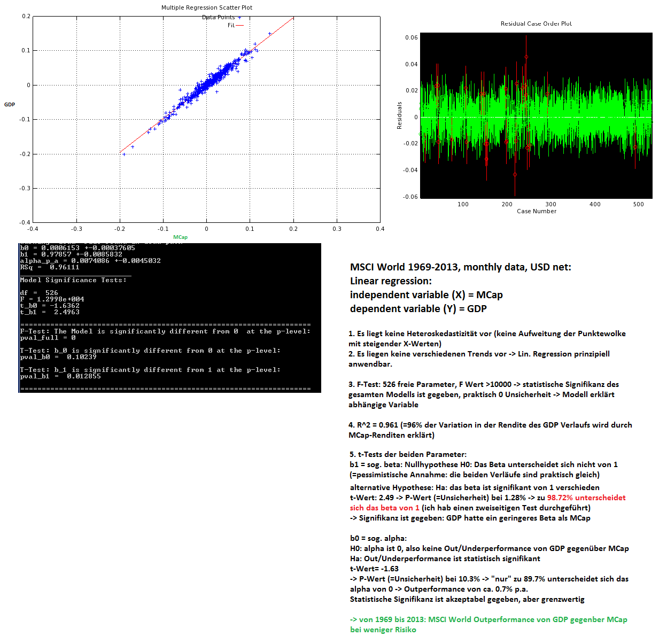Click the '4. R^2 = 0.961' note
This screenshot has width=667, height=644.
tap(490, 430)
